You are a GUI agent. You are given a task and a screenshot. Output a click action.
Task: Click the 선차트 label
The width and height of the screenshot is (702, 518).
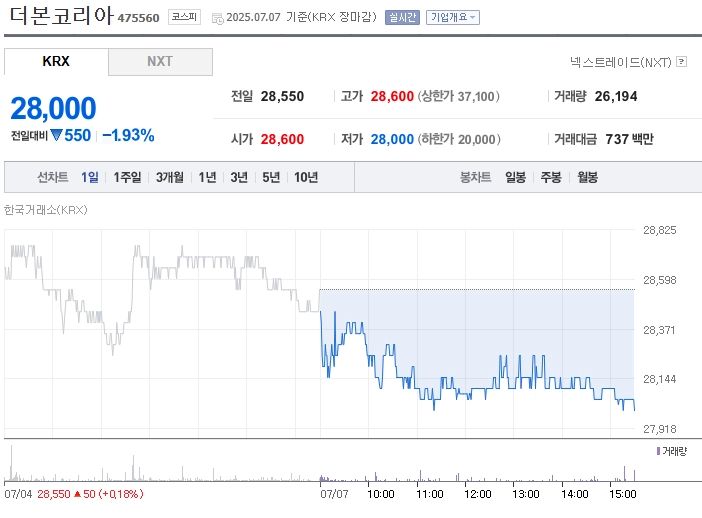[52, 177]
